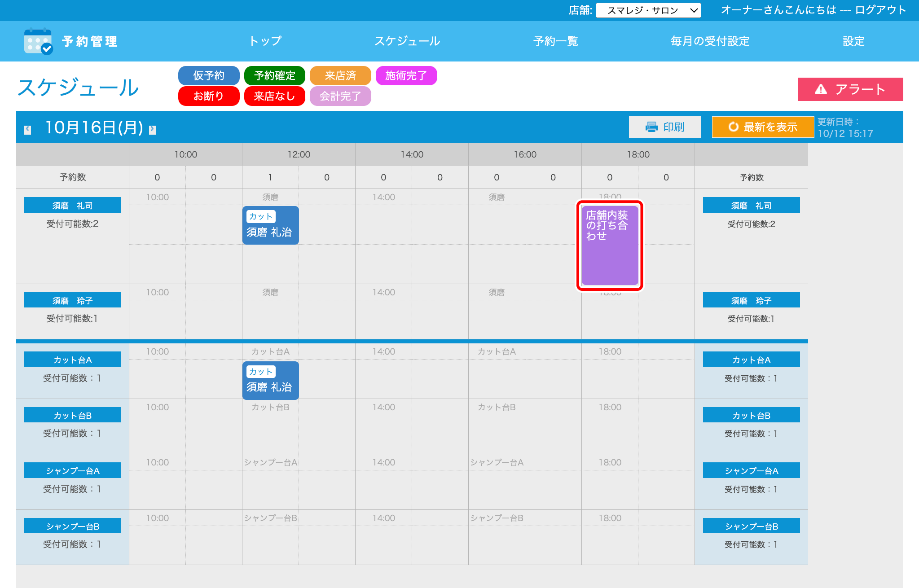Screen dimensions: 919x588
Task: Click the お断り status label
Action: tap(209, 96)
